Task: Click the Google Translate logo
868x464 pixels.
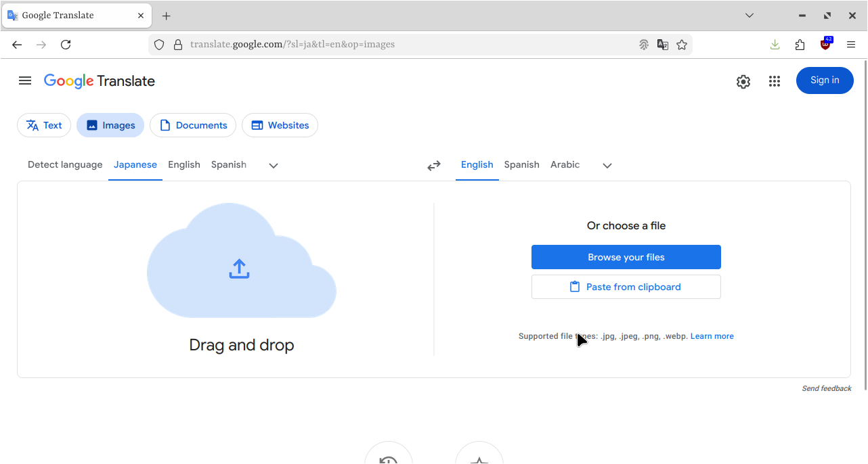Action: [x=100, y=81]
